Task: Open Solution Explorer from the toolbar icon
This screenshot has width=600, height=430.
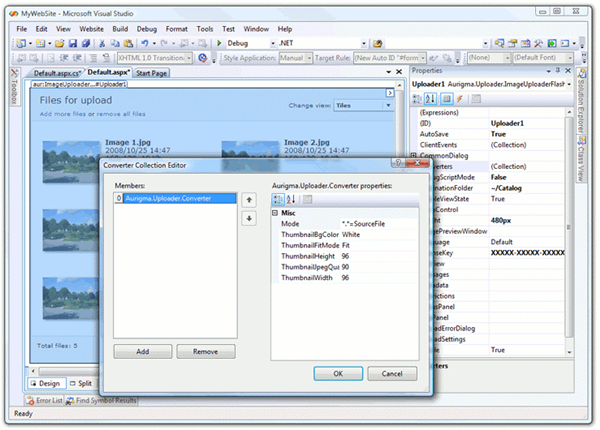Action: point(499,43)
